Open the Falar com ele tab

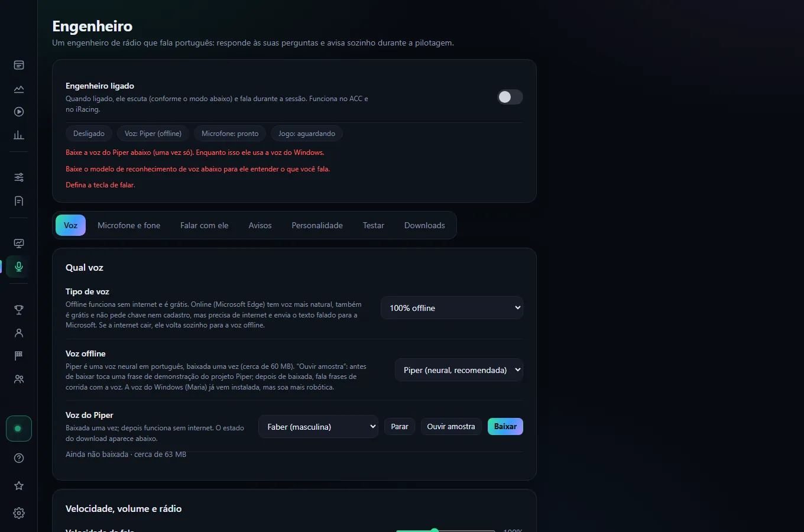point(205,225)
